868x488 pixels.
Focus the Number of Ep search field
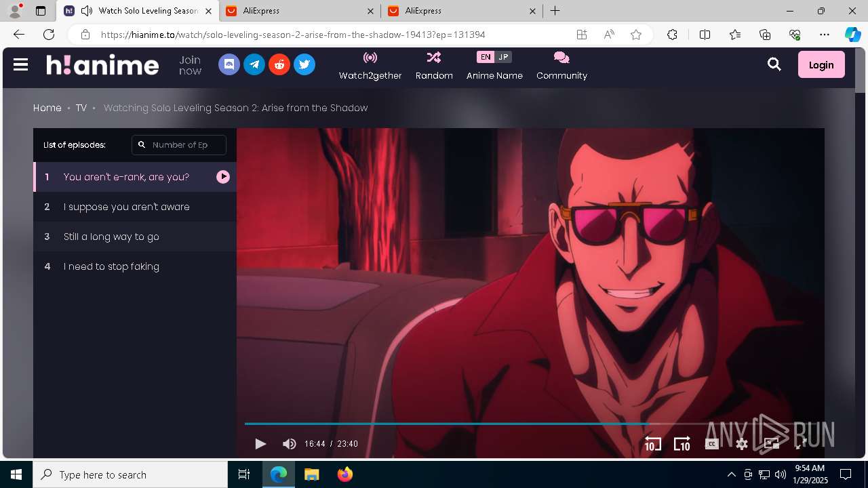pos(179,145)
